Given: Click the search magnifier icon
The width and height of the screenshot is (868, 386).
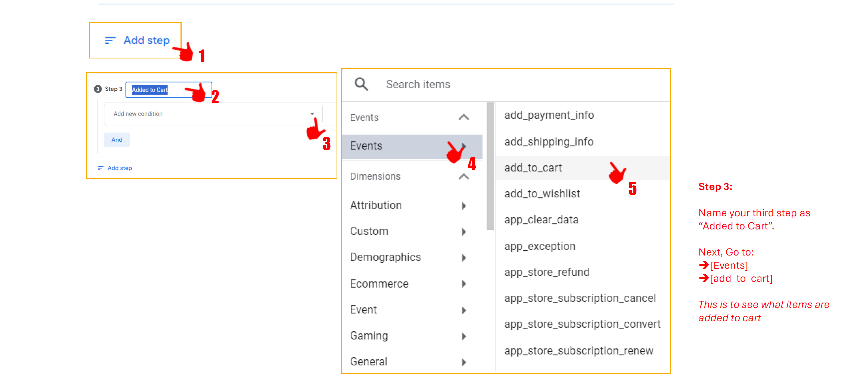Looking at the screenshot, I should coord(361,84).
